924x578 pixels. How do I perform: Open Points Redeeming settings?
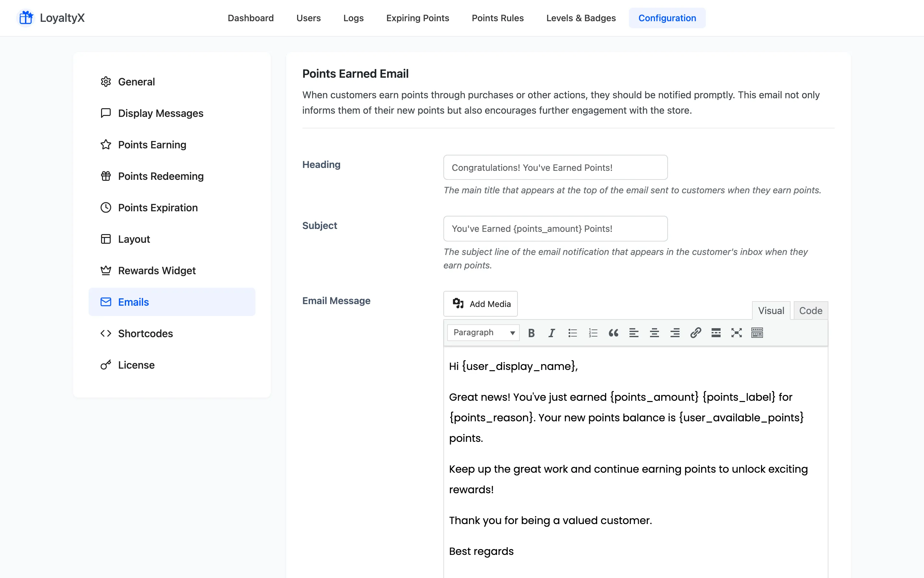tap(172, 176)
